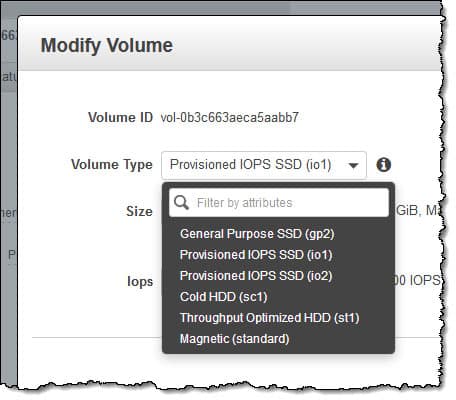Click the dimmed background page behind dialog
The width and height of the screenshot is (456, 400).
coord(9,200)
